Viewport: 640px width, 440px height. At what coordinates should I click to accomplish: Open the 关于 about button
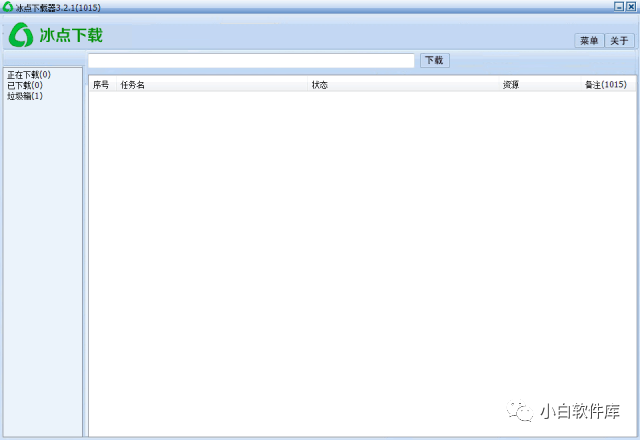[619, 40]
